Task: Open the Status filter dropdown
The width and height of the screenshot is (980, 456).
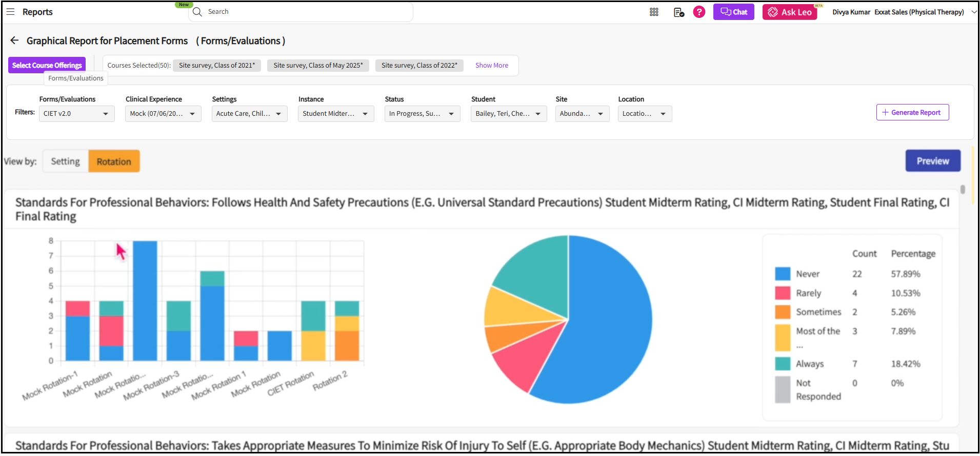Action: click(422, 114)
